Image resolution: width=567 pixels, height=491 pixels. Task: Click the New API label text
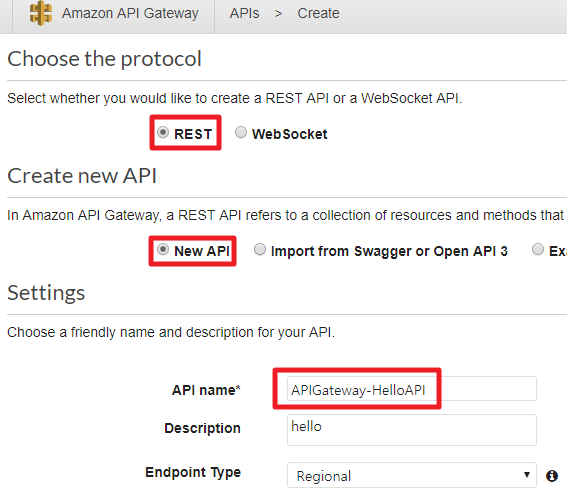point(202,251)
